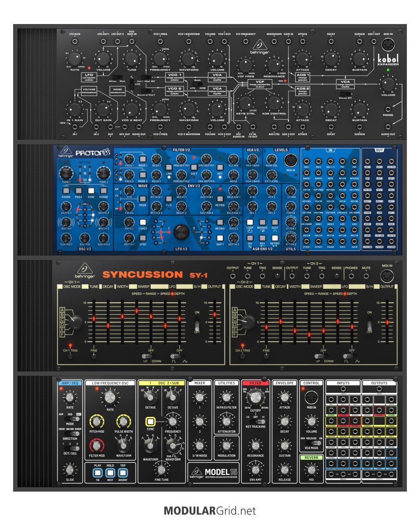
Task: Click the Kobol LFO OUT 1 jack
Action: coord(103,42)
